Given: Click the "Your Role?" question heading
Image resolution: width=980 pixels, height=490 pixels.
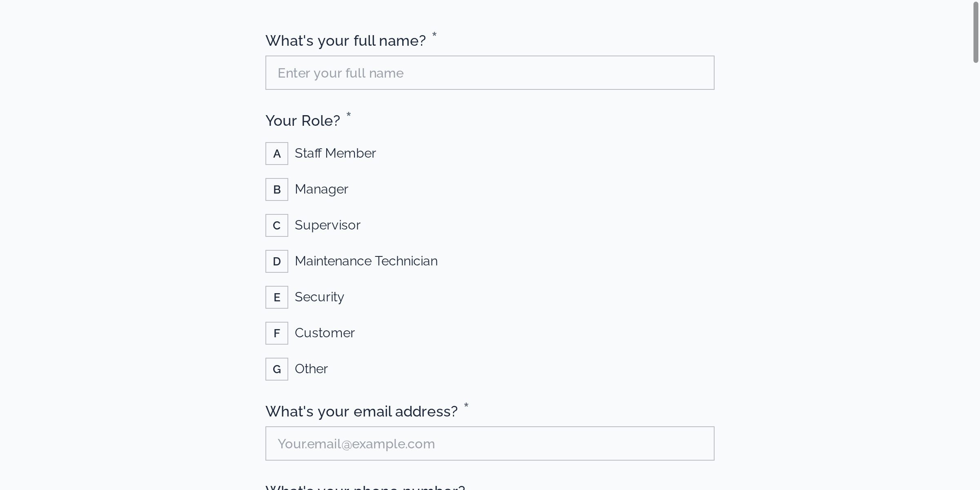Looking at the screenshot, I should [303, 121].
